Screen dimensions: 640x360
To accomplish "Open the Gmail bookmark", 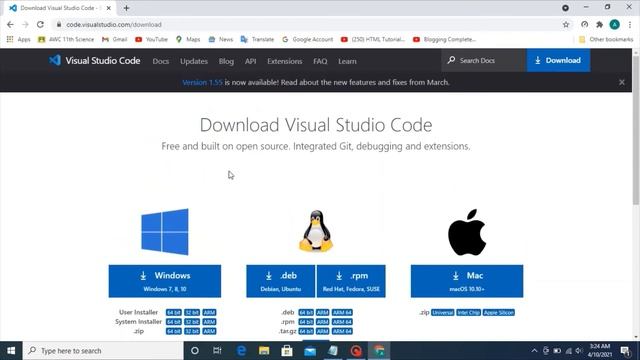I will point(115,39).
